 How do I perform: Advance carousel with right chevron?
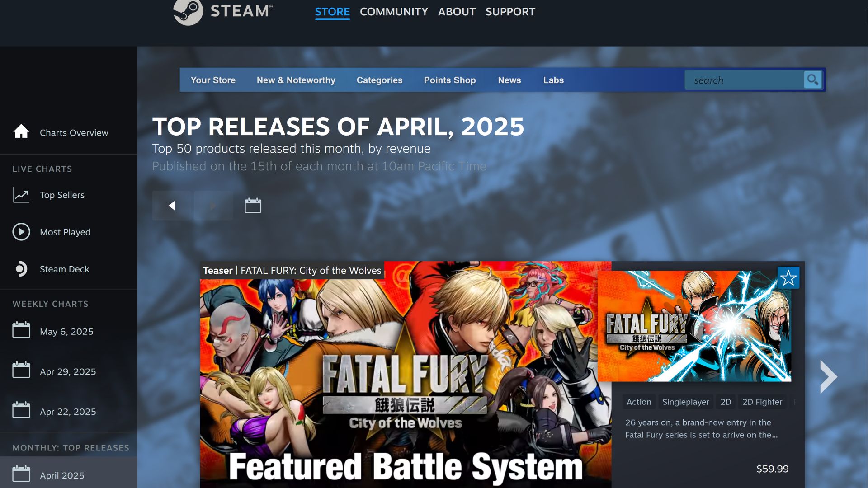pyautogui.click(x=828, y=376)
